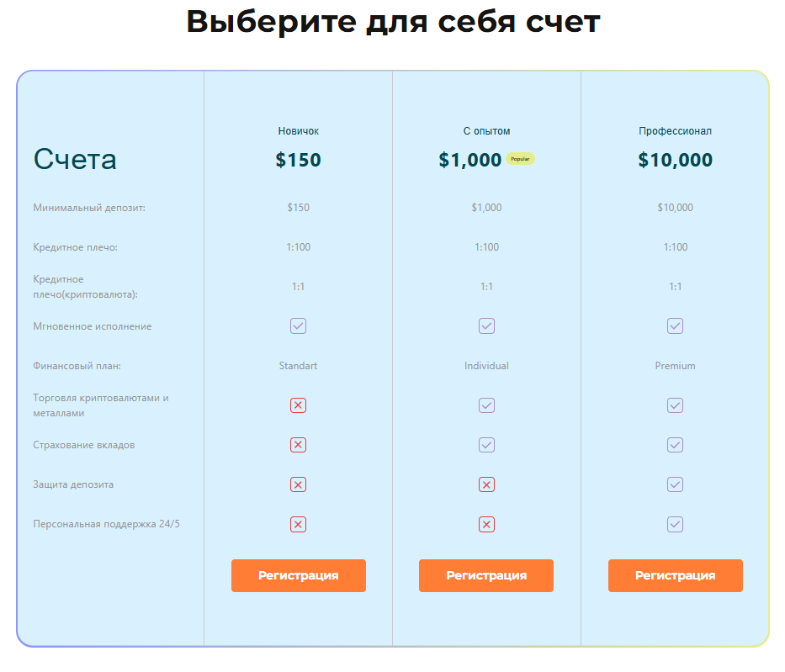Toggle the Профессионал crypto trading checkbox
785x672 pixels.
(x=675, y=405)
